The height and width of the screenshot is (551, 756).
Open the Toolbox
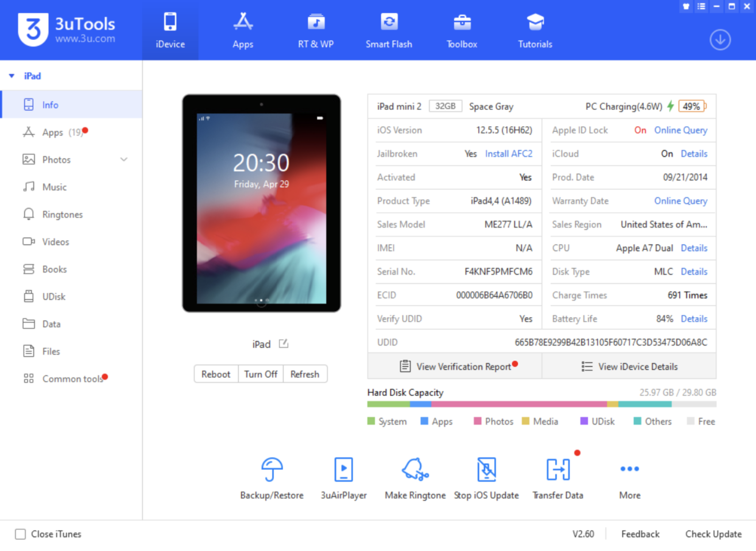coord(462,30)
